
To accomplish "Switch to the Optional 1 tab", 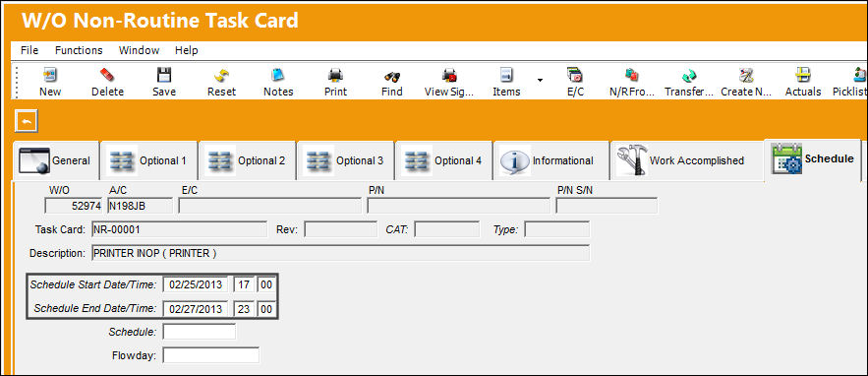I will [148, 160].
